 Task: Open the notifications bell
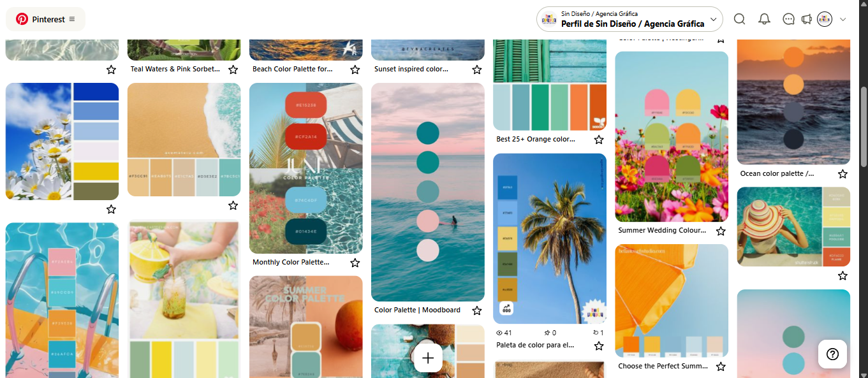pos(764,19)
